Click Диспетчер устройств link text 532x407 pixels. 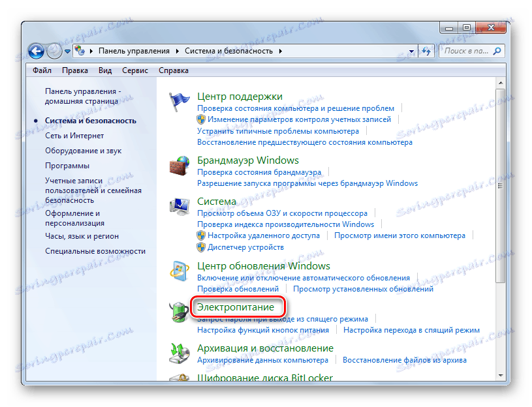pos(245,247)
